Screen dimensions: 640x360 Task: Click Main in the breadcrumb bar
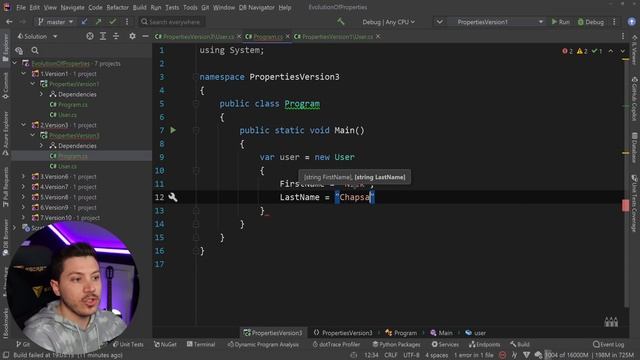[441, 333]
